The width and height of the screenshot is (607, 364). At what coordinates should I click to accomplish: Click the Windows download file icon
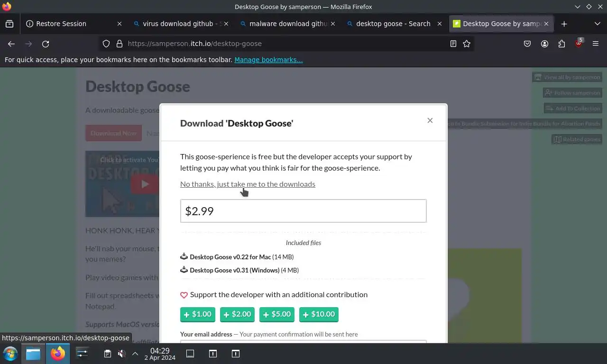(184, 270)
